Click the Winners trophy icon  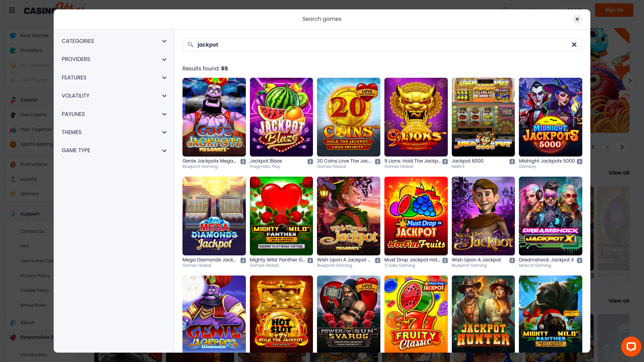point(13,194)
